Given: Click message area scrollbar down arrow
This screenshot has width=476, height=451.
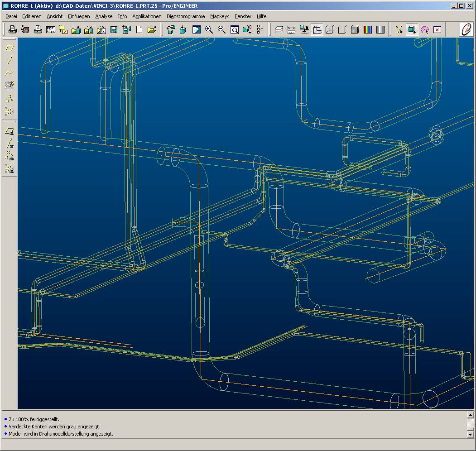Looking at the screenshot, I should [x=470, y=435].
